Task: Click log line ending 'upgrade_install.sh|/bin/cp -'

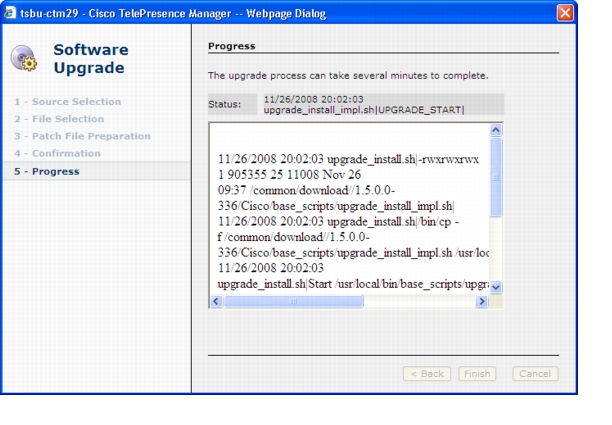Action: pyautogui.click(x=338, y=221)
